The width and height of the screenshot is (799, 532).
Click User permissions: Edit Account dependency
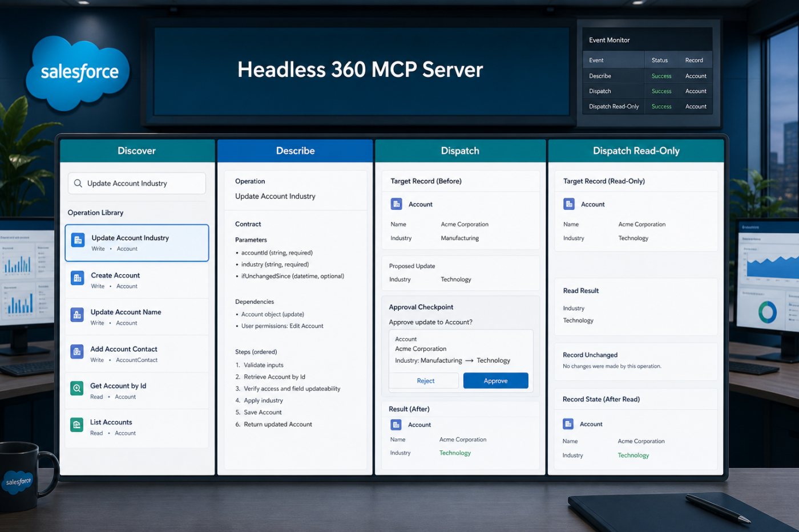pyautogui.click(x=282, y=326)
